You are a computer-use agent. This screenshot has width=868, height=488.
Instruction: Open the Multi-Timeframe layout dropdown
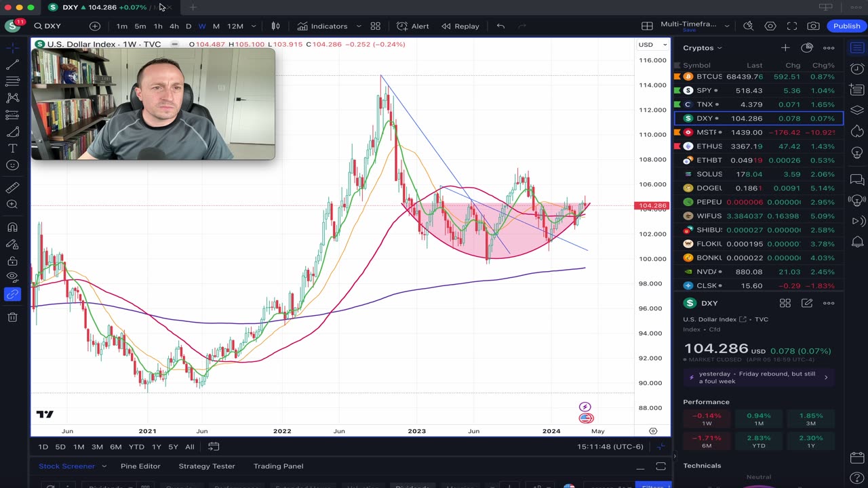[727, 26]
